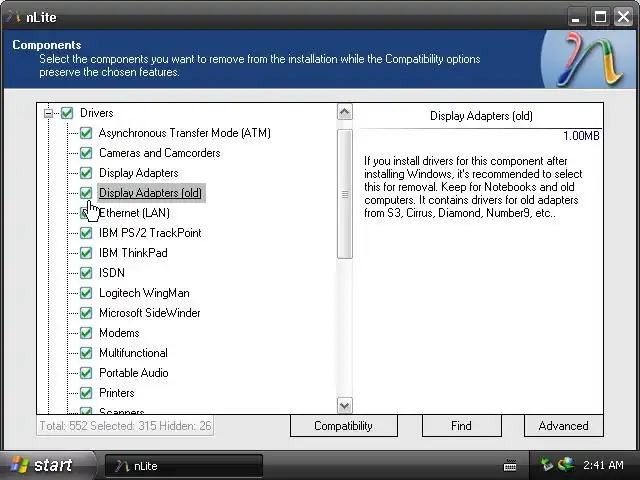Select the Display Adapters (old) item
The image size is (640, 480).
(x=151, y=193)
